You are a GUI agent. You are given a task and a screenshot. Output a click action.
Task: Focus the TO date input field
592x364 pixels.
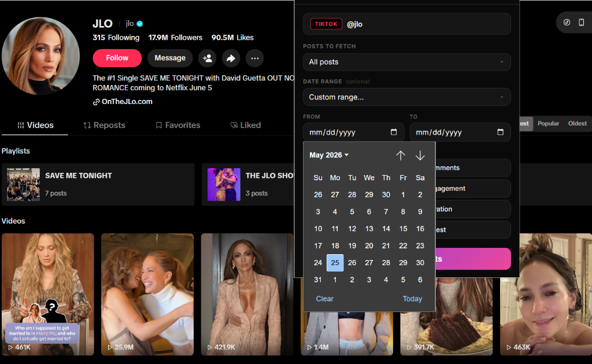click(x=460, y=132)
